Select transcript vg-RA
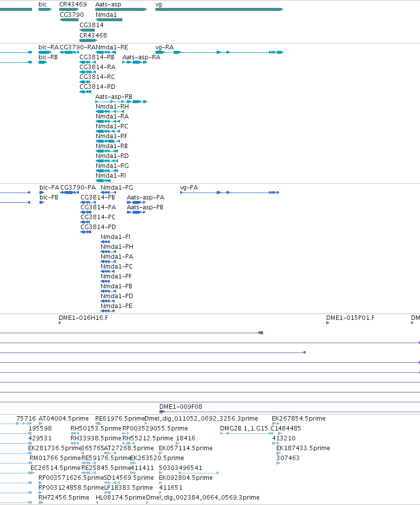Screen dimensions: 420x505 [219, 52]
